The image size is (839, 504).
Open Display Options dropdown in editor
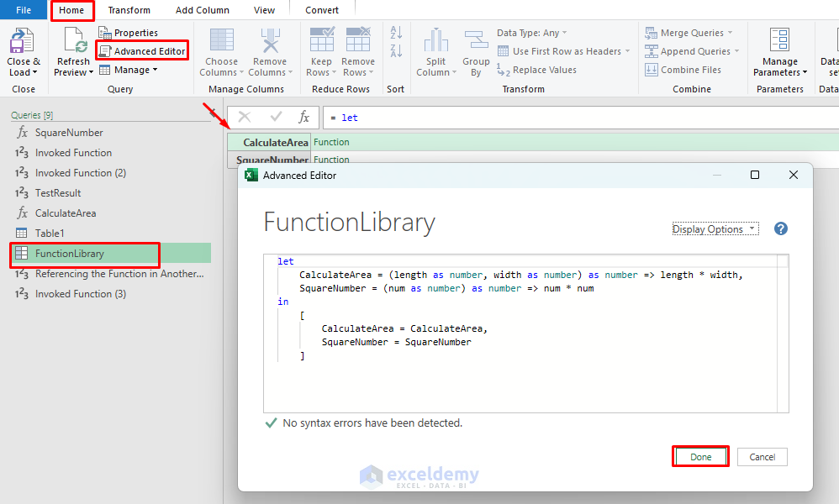(715, 228)
